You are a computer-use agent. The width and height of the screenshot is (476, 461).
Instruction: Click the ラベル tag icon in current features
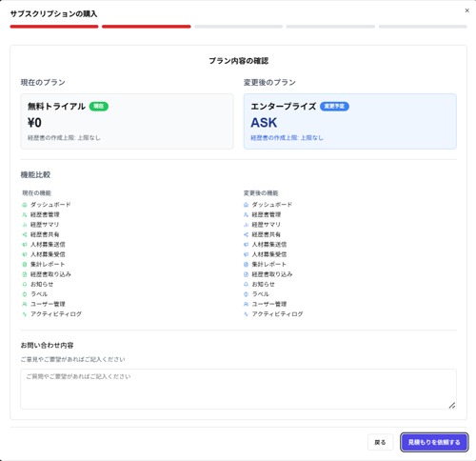(25, 294)
